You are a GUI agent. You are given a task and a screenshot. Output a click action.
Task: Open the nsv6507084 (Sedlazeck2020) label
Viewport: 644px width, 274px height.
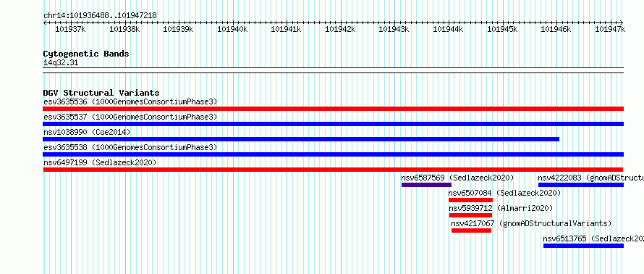(504, 193)
